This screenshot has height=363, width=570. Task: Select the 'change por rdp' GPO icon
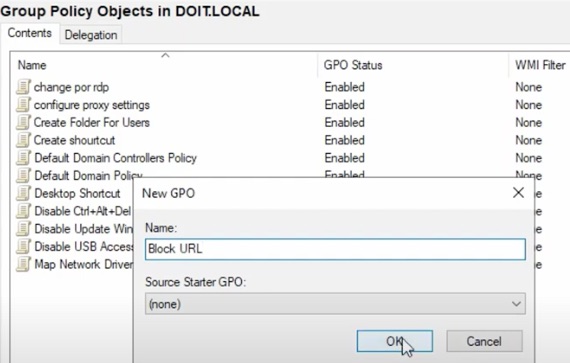(x=23, y=87)
